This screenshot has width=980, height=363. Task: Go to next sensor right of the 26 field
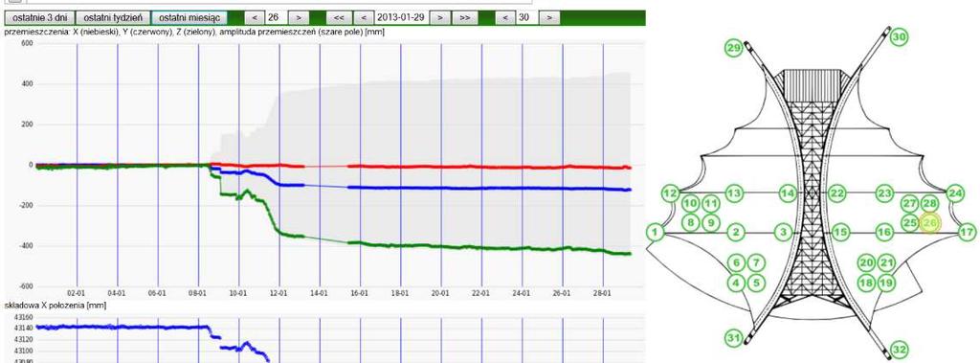299,17
